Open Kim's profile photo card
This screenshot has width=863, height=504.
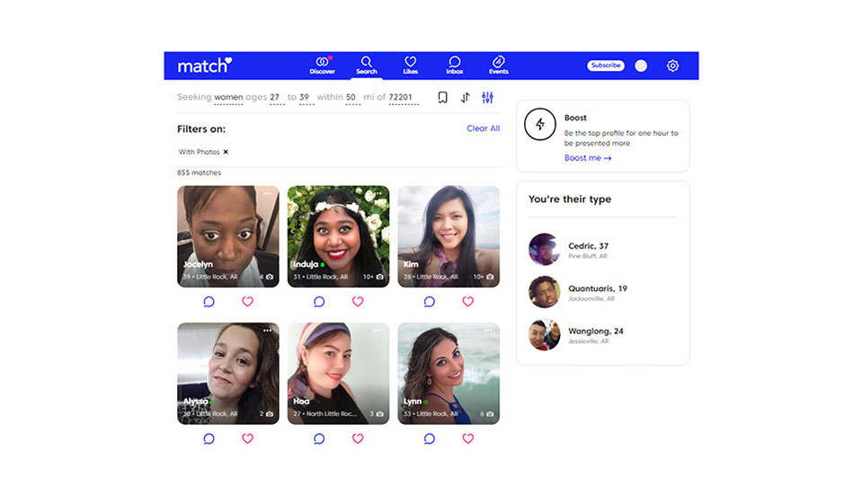click(x=449, y=234)
